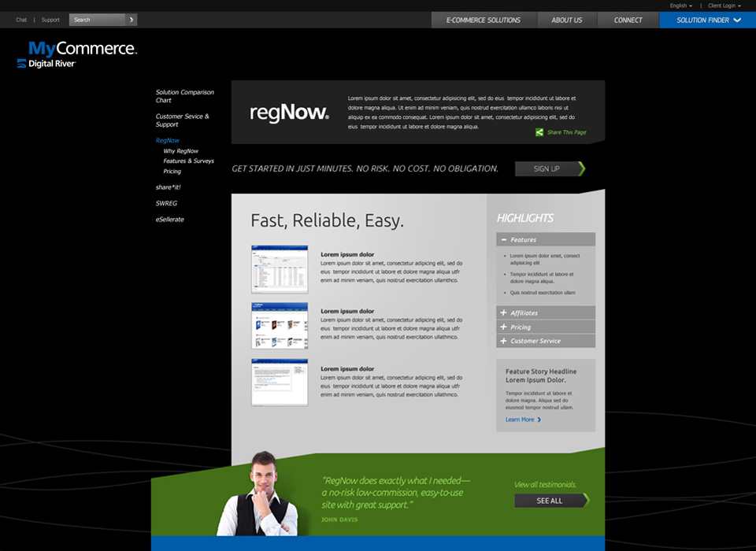Click inside the Search field
The width and height of the screenshot is (756, 551).
point(97,20)
